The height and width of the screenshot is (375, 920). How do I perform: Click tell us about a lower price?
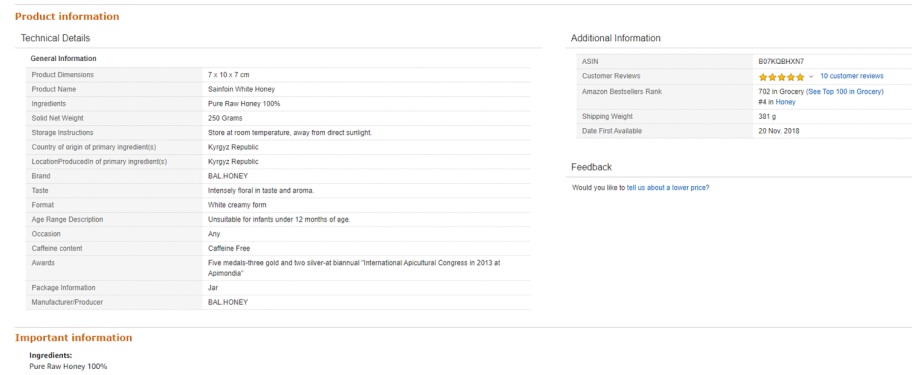668,188
